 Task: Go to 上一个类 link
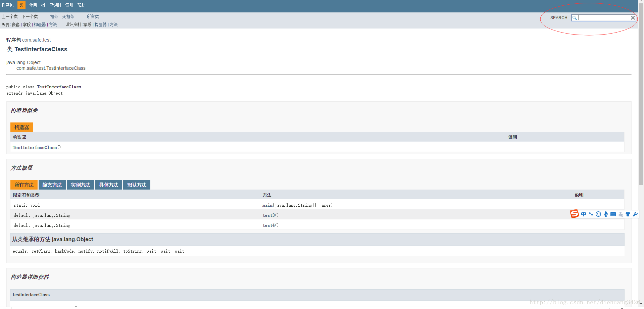pyautogui.click(x=9, y=16)
